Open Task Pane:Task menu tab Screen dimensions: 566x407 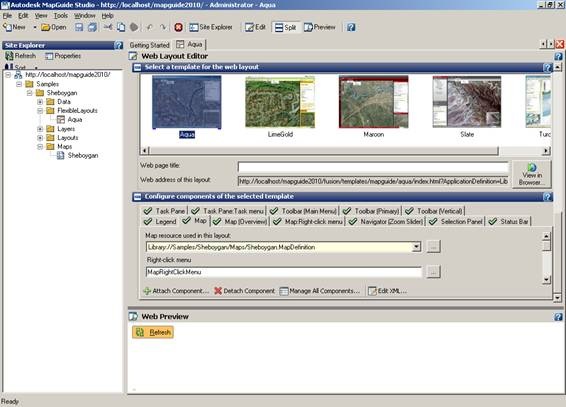pyautogui.click(x=228, y=211)
